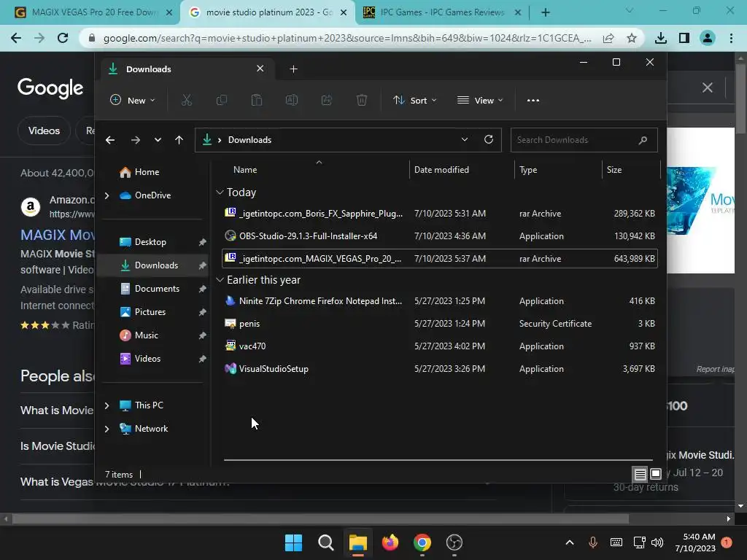747x560 pixels.
Task: Open a new Chrome tab
Action: tap(546, 12)
